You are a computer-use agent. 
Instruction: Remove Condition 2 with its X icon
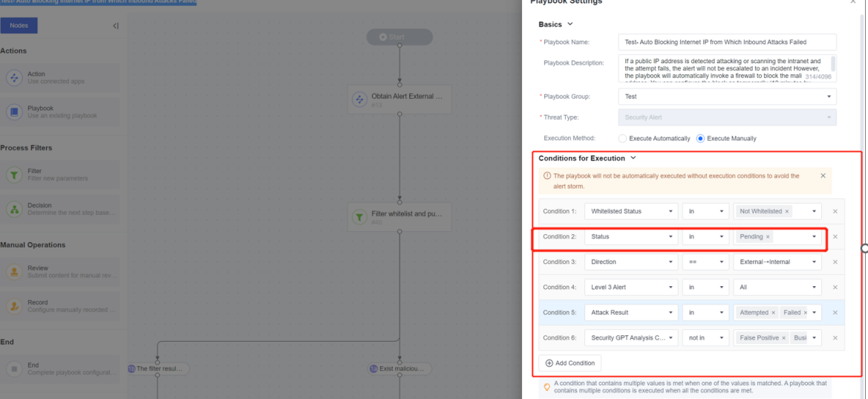coord(835,236)
